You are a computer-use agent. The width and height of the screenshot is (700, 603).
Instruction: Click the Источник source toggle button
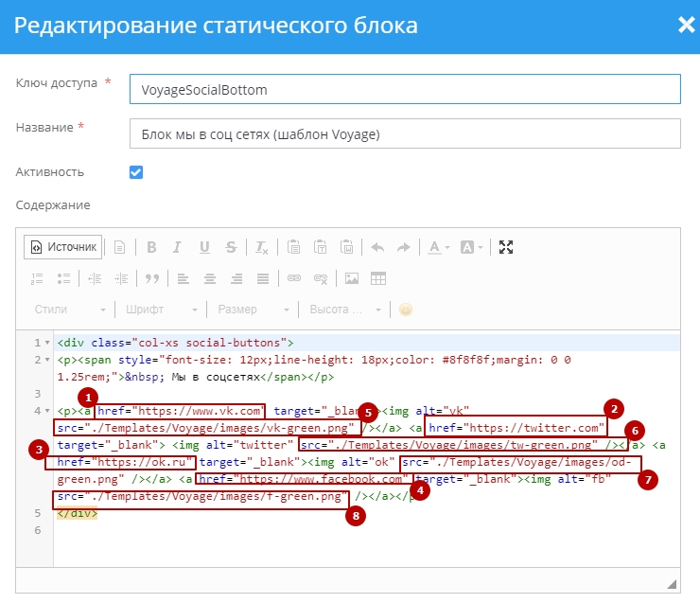pos(63,247)
